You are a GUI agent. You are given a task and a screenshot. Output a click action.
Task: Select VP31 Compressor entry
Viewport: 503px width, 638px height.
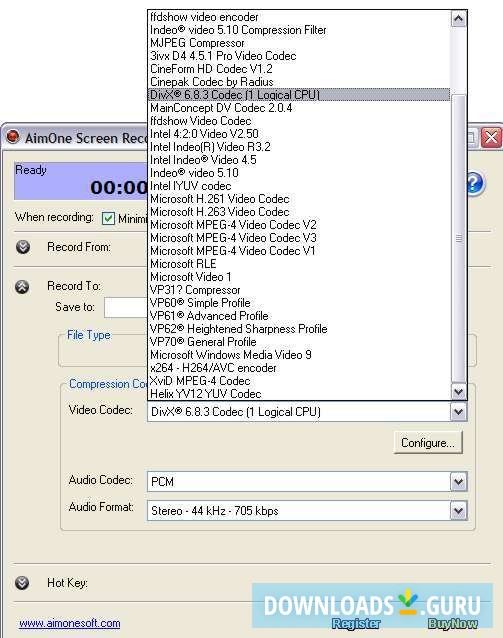pos(299,290)
